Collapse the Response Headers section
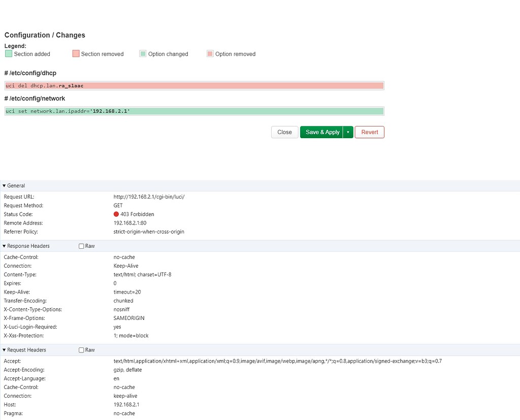Screen dimensions: 520x420 coord(5,245)
